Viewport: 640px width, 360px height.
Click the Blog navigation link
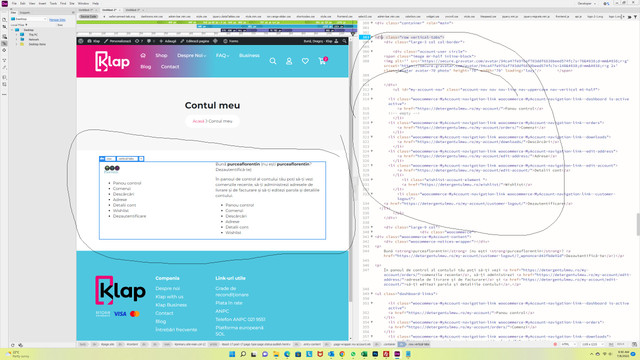coord(146,67)
